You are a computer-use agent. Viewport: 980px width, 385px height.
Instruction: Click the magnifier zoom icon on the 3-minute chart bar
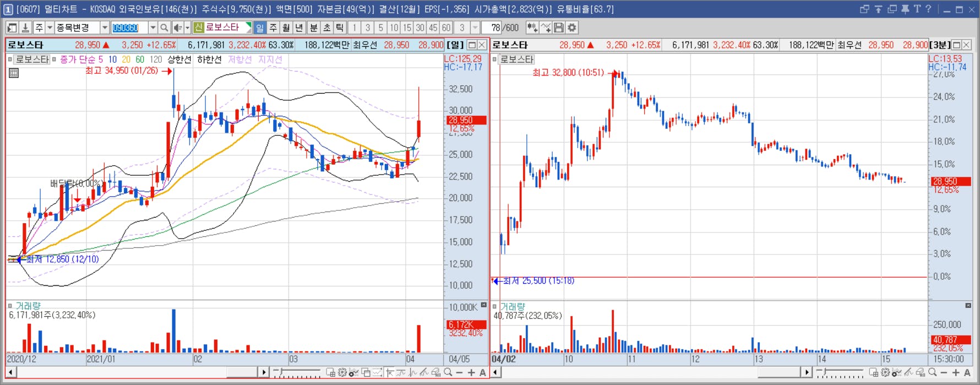[932, 372]
